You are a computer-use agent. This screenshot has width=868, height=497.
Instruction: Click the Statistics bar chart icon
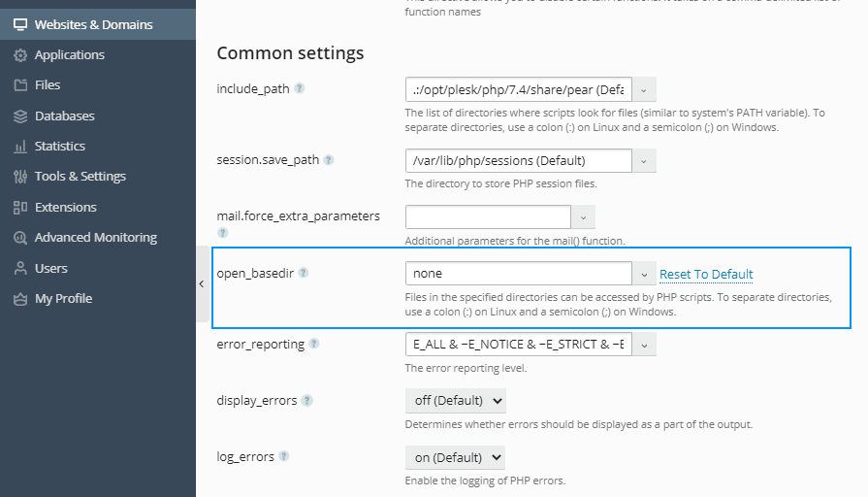[20, 147]
